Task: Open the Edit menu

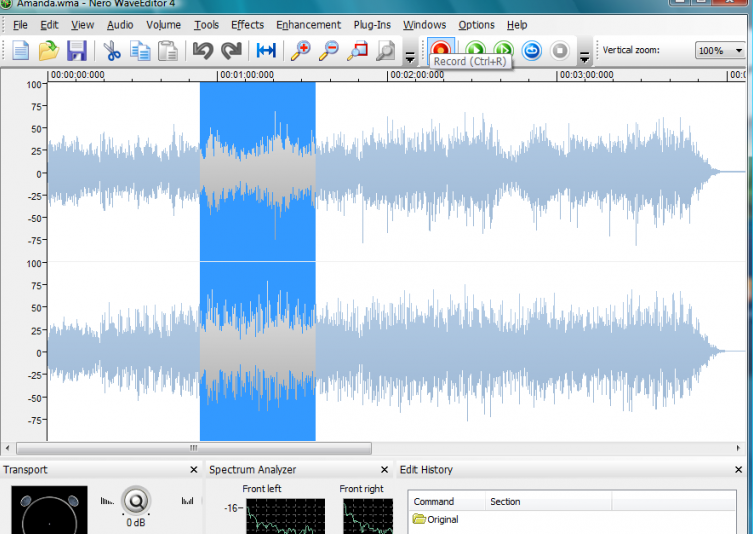Action: [49, 25]
